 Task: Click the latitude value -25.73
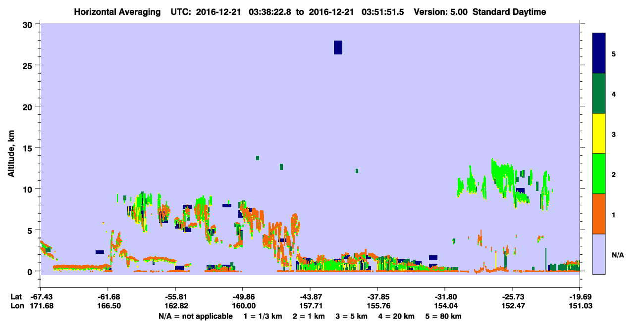[x=512, y=297]
